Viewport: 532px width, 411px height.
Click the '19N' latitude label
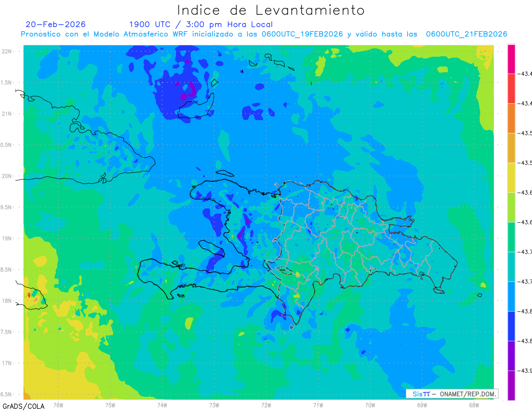(7, 239)
